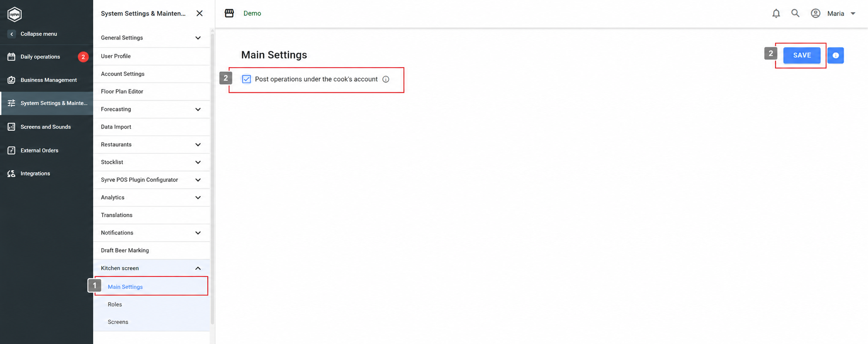This screenshot has width=868, height=344.
Task: Open the Screens and Sounds icon
Action: [11, 127]
